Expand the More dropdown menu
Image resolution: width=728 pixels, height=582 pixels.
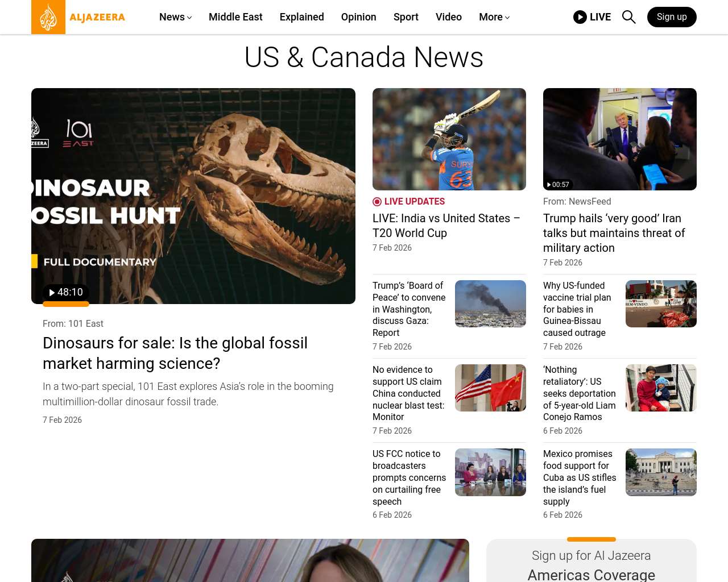pos(494,17)
